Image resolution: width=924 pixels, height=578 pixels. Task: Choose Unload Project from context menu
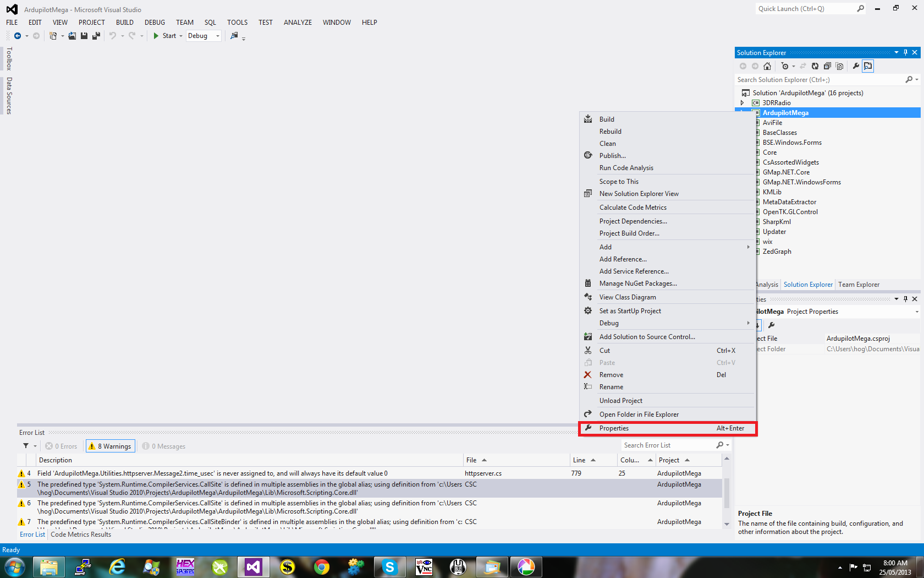668,401
